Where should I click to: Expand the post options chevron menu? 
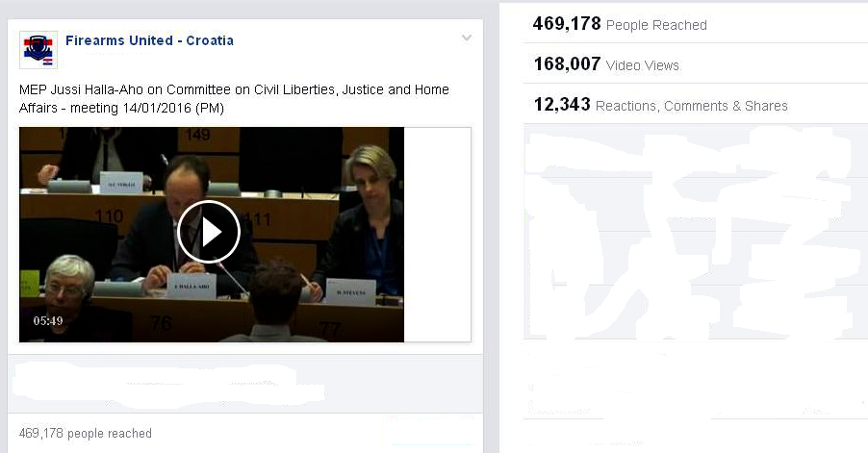coord(467,38)
